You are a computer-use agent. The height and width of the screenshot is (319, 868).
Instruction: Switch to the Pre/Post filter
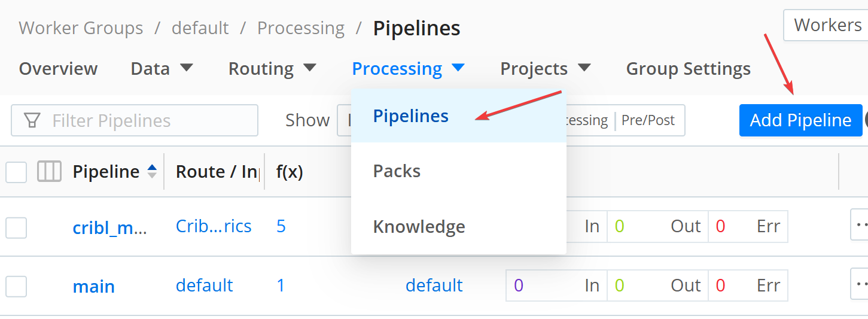click(648, 120)
